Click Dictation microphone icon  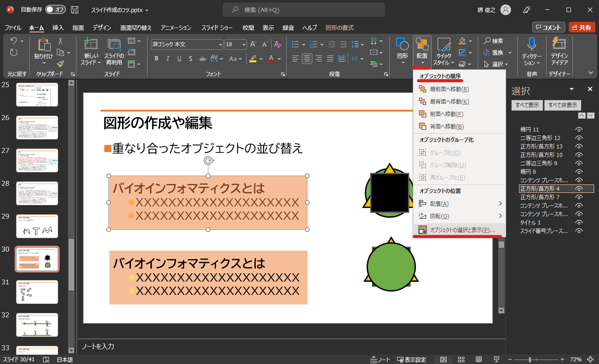coord(531,44)
